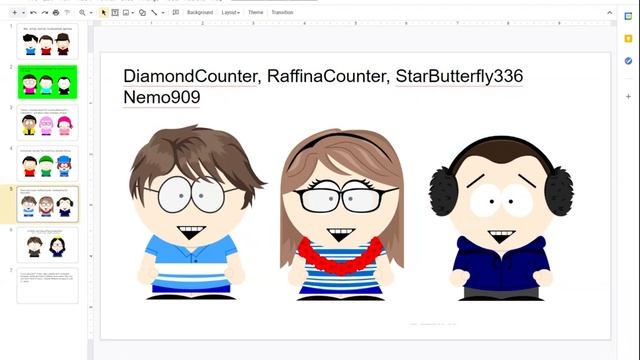Image resolution: width=640 pixels, height=360 pixels.
Task: Click the Insert image icon
Action: click(x=126, y=13)
